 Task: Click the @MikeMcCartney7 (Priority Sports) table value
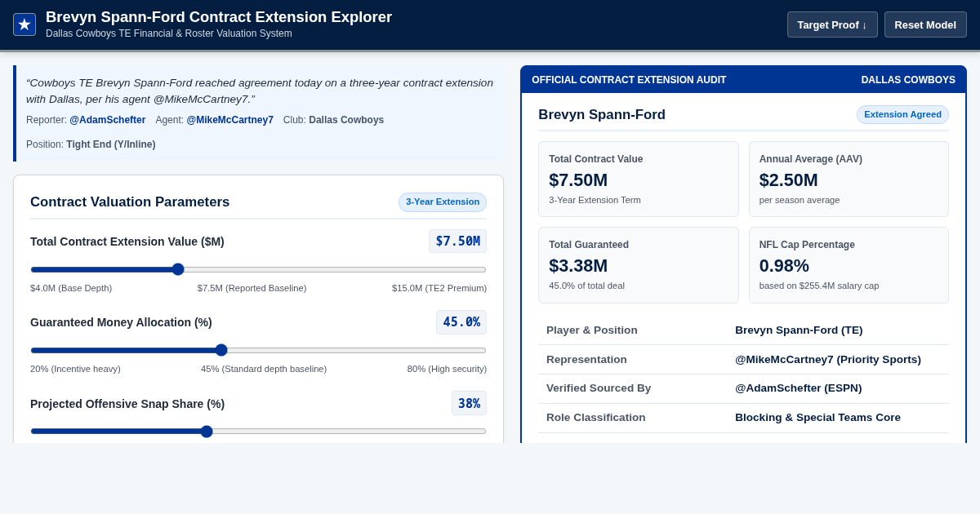828,360
